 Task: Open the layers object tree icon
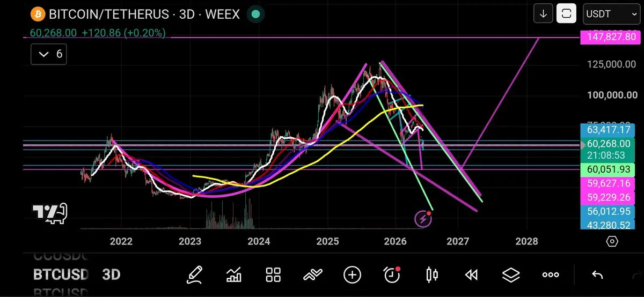[x=511, y=275]
